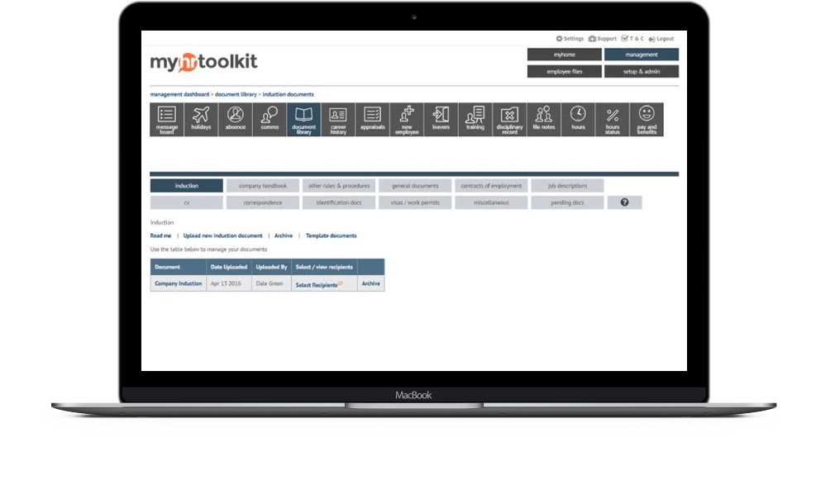The width and height of the screenshot is (835, 504).
Task: Open the message board icon
Action: pyautogui.click(x=165, y=118)
